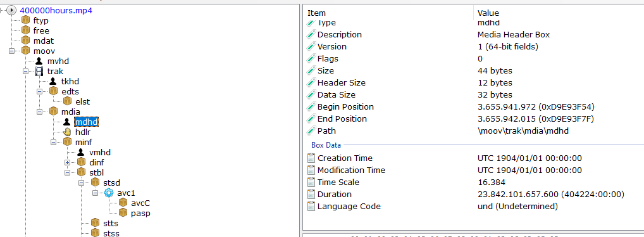Click the stss box icon

point(96,233)
